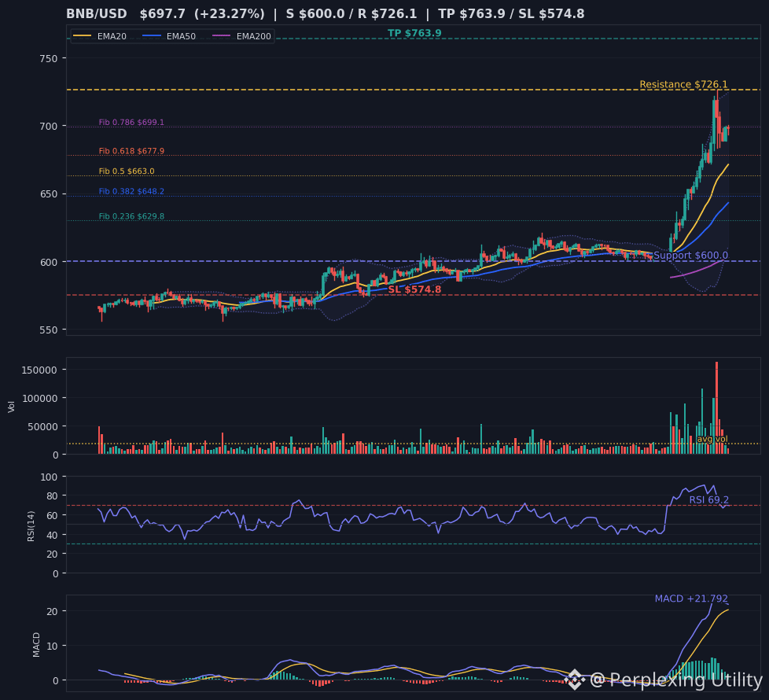769x700 pixels.
Task: Click the 600 price axis tick
Action: [x=49, y=263]
